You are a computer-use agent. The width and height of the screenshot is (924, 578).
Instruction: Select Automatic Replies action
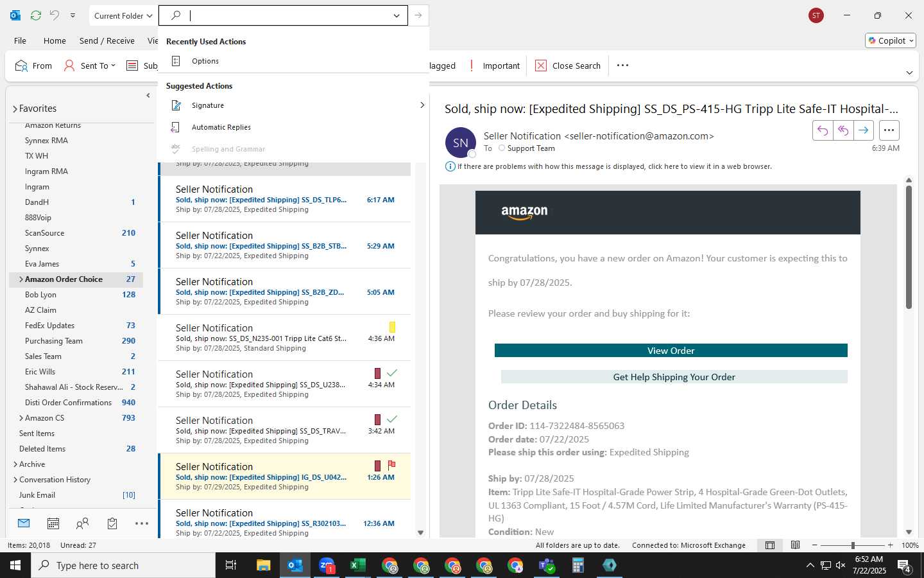point(221,127)
